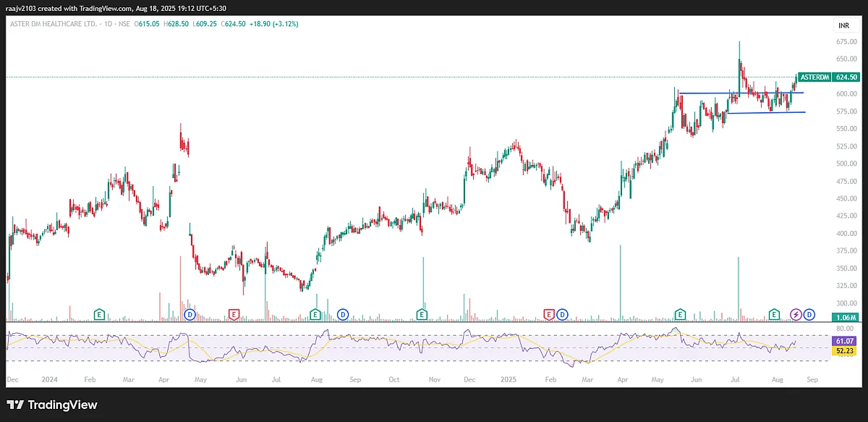Click the 2024 year label on time axis
The image size is (868, 422).
coord(50,379)
